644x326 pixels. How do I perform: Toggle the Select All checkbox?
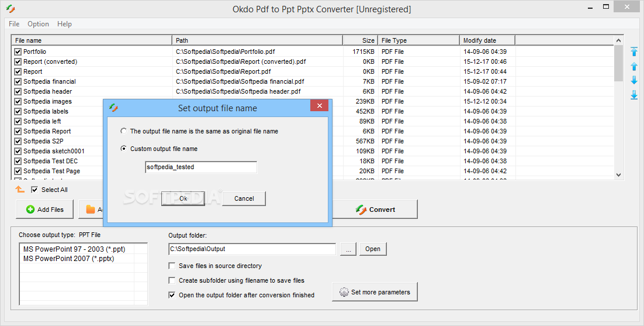(x=34, y=190)
